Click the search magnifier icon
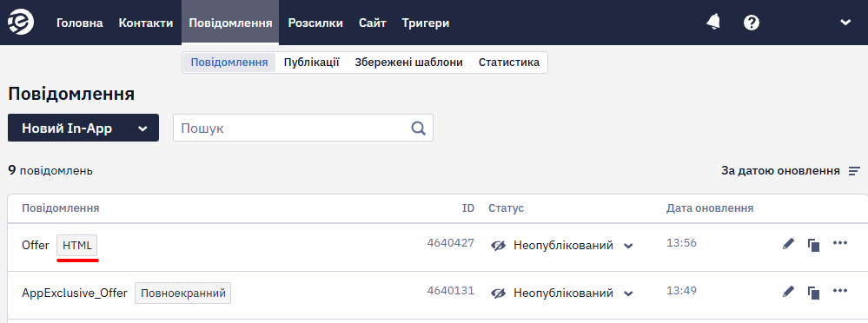The height and width of the screenshot is (323, 868). pos(418,129)
